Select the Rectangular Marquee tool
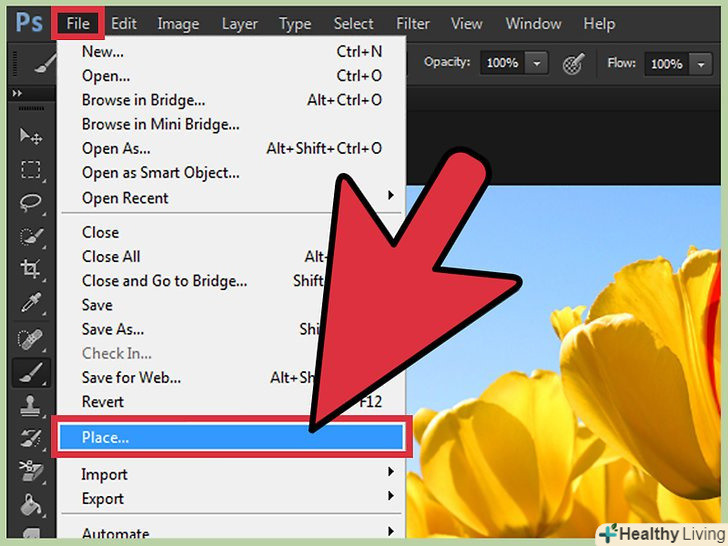 (x=31, y=170)
